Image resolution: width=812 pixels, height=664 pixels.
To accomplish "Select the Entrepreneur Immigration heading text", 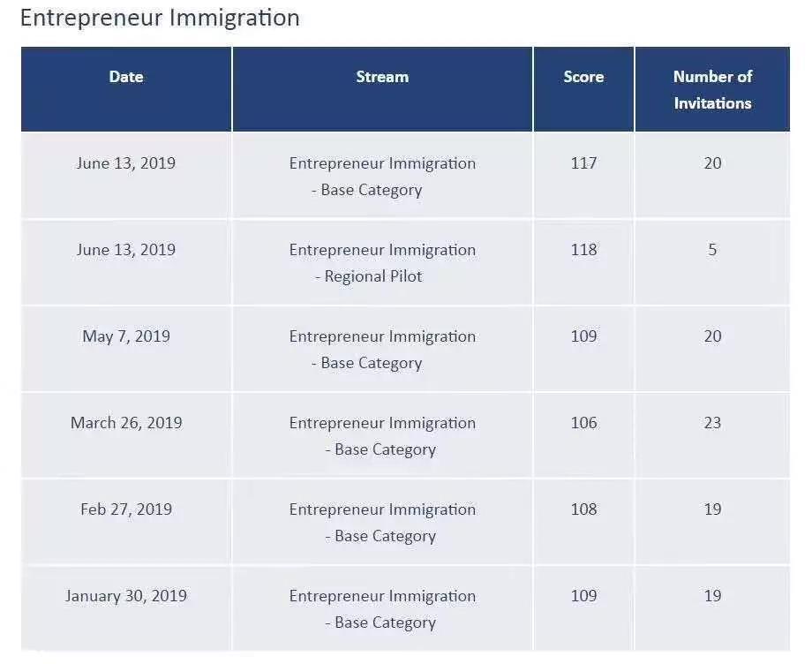I will (x=160, y=19).
